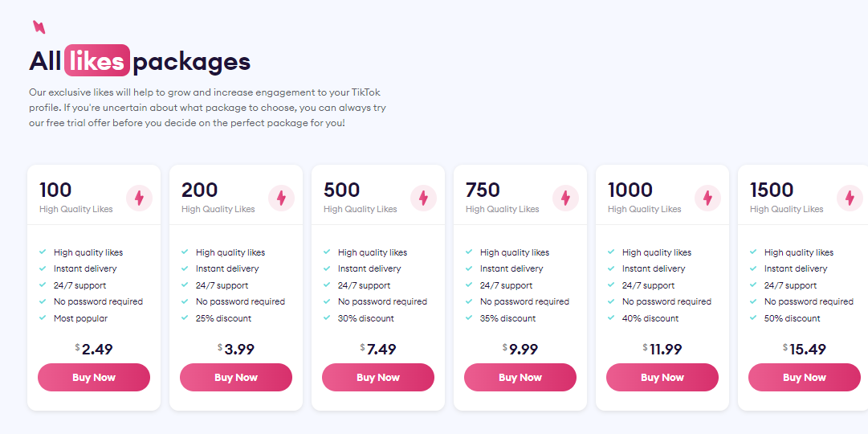
Task: Buy the 100 likes package
Action: click(94, 378)
